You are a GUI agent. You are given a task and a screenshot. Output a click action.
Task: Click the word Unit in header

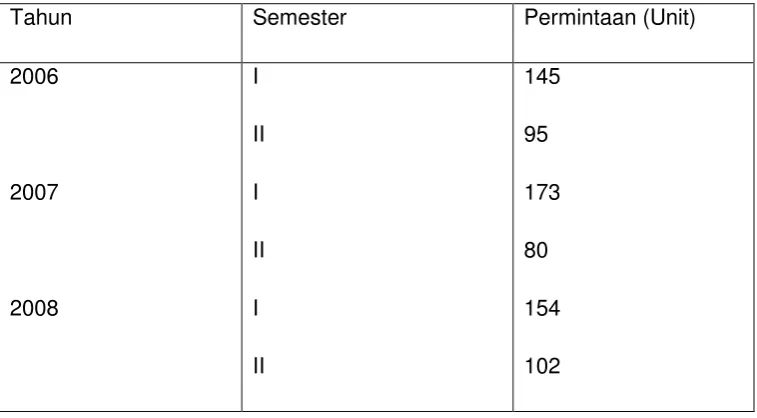(x=670, y=18)
